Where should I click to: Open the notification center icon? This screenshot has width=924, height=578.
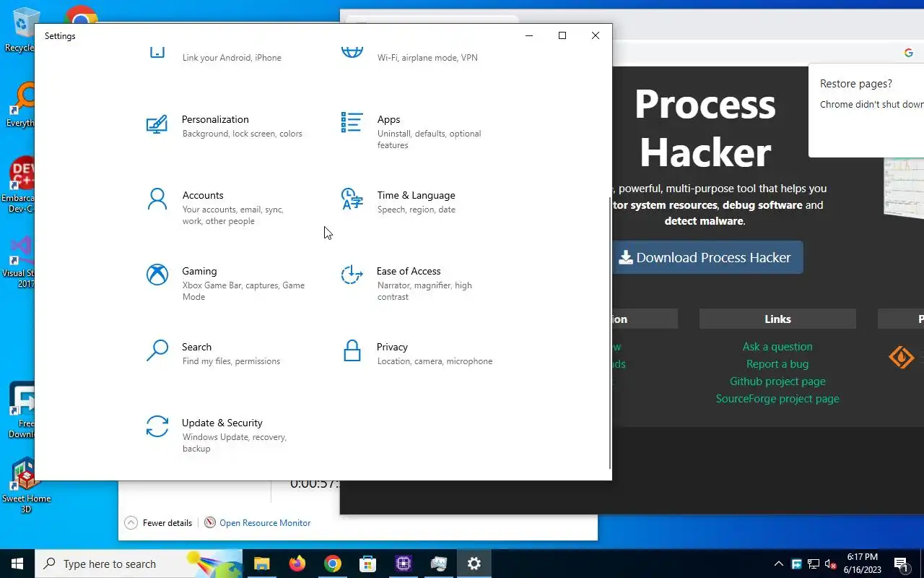[x=902, y=564]
